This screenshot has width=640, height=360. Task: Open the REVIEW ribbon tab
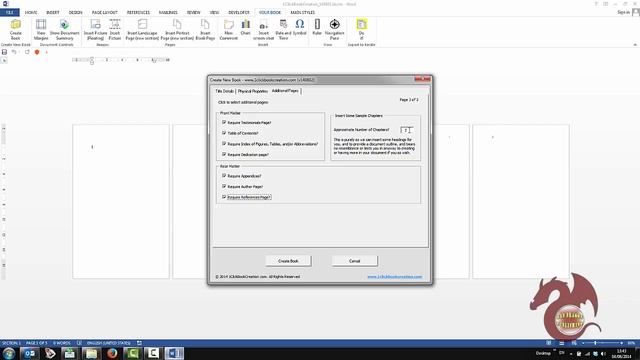point(193,13)
